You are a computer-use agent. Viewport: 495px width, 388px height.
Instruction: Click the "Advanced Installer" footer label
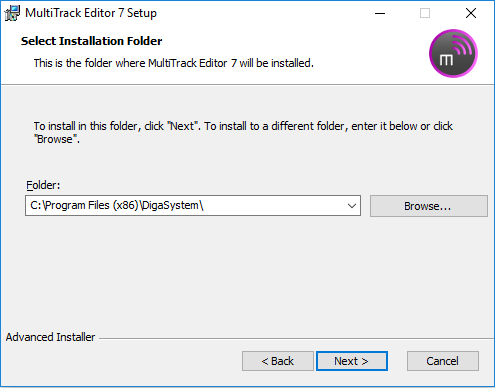coord(50,337)
